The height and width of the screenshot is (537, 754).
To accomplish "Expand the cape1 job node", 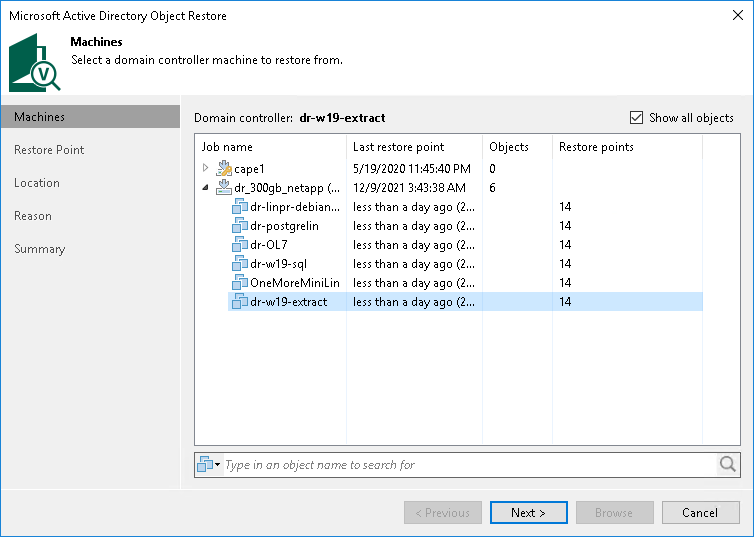I will click(205, 168).
